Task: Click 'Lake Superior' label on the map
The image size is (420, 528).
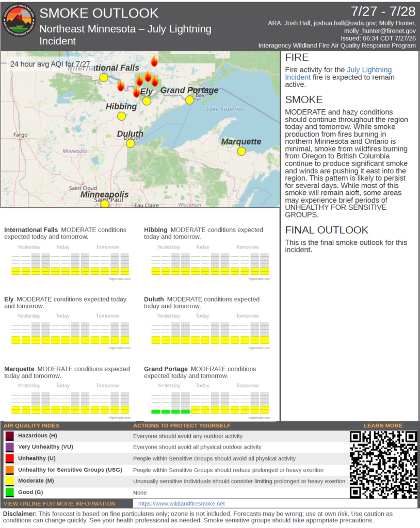Action: point(225,109)
